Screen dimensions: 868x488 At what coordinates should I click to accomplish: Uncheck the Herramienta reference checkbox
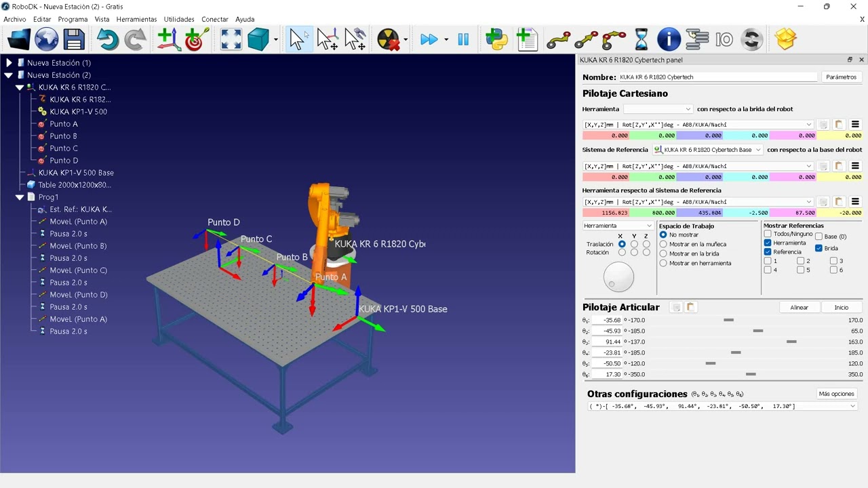pos(768,243)
